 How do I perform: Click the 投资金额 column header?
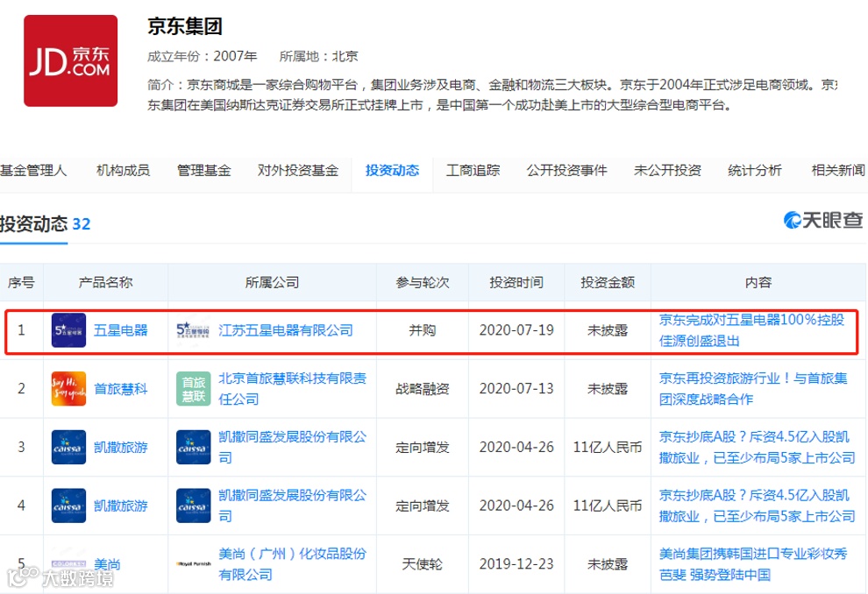coord(608,283)
